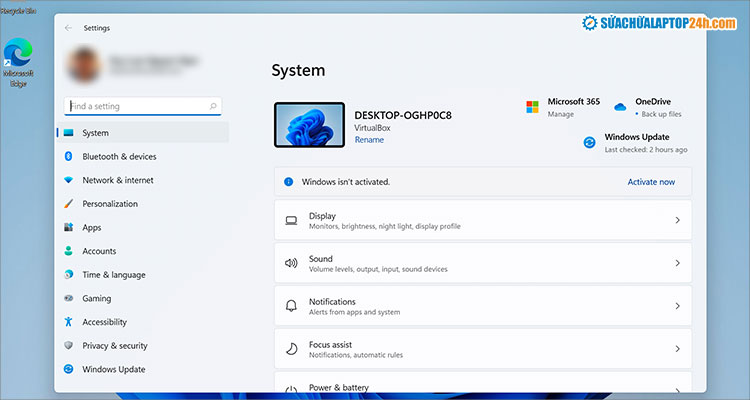Select the Recycle Bin desktop label
The image size is (750, 400).
tap(18, 11)
